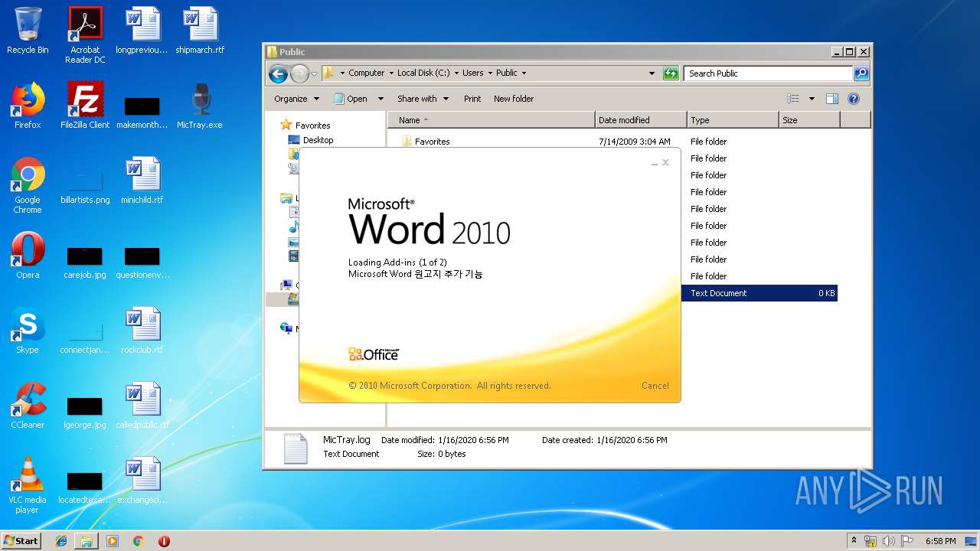
Task: Open Acrobat Reader DC shortcut
Action: (x=85, y=35)
